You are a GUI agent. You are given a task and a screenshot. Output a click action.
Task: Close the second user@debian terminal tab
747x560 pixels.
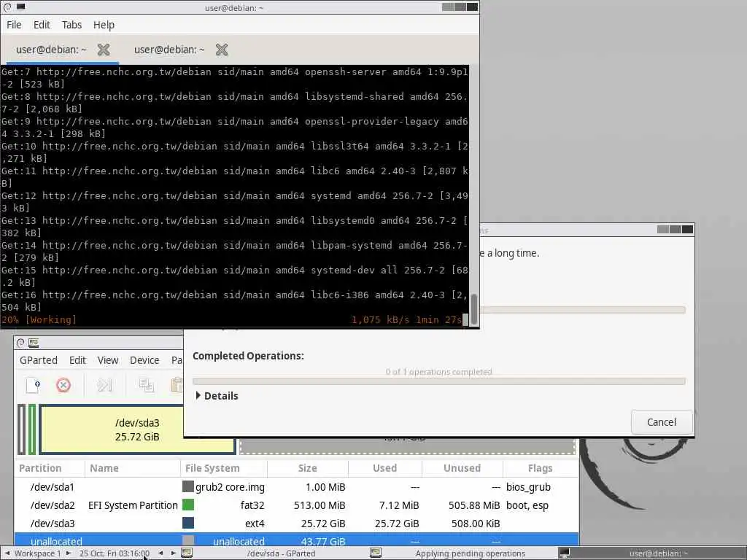tap(222, 50)
